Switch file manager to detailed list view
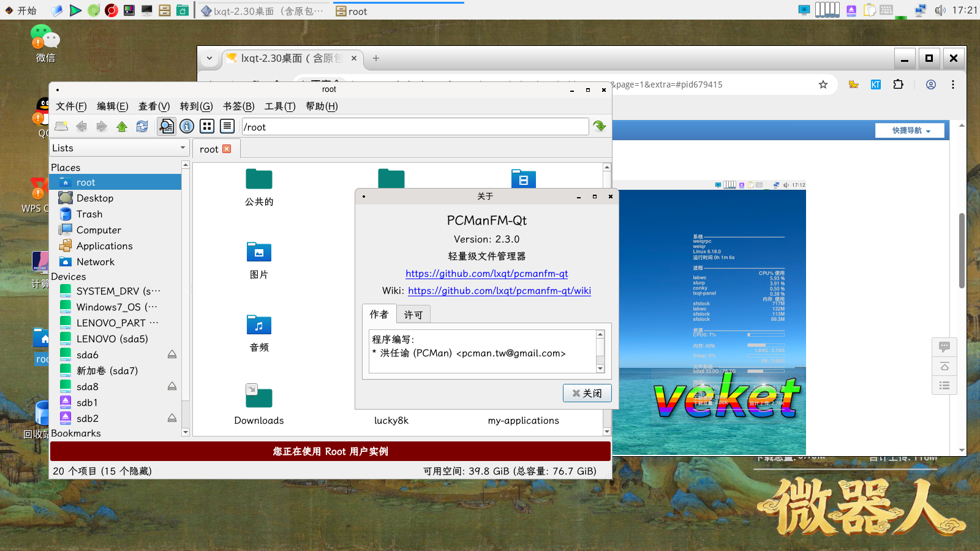Viewport: 980px width, 551px height. [227, 126]
